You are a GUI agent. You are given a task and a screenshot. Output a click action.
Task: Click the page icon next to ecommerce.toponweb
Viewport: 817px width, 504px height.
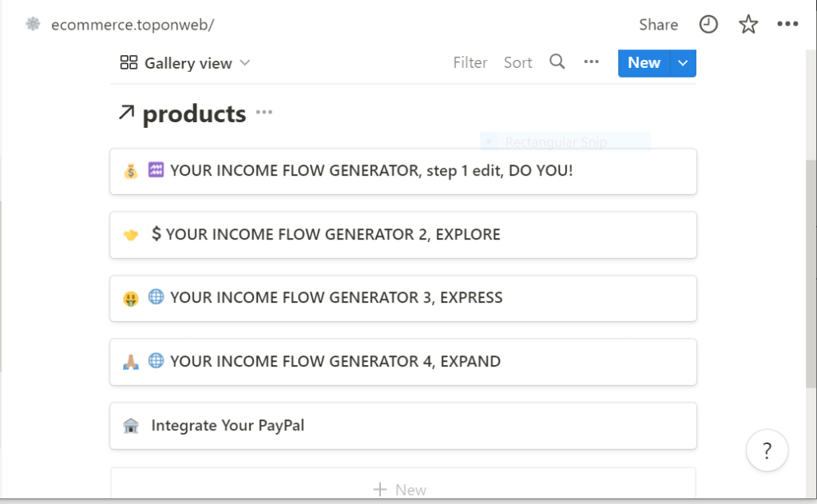point(33,25)
